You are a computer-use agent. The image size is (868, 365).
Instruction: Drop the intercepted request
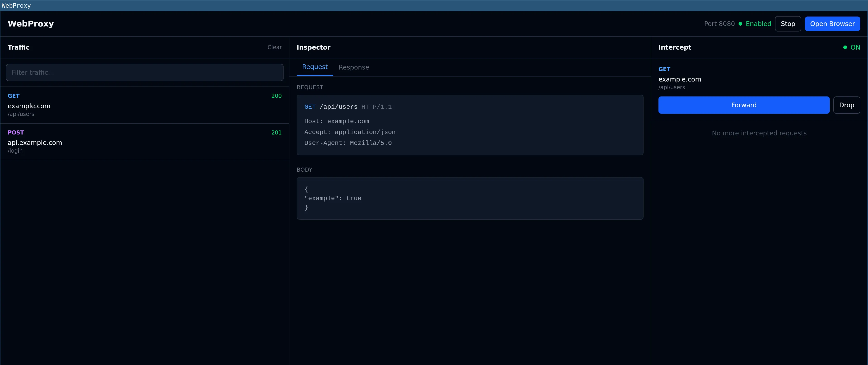tap(847, 105)
